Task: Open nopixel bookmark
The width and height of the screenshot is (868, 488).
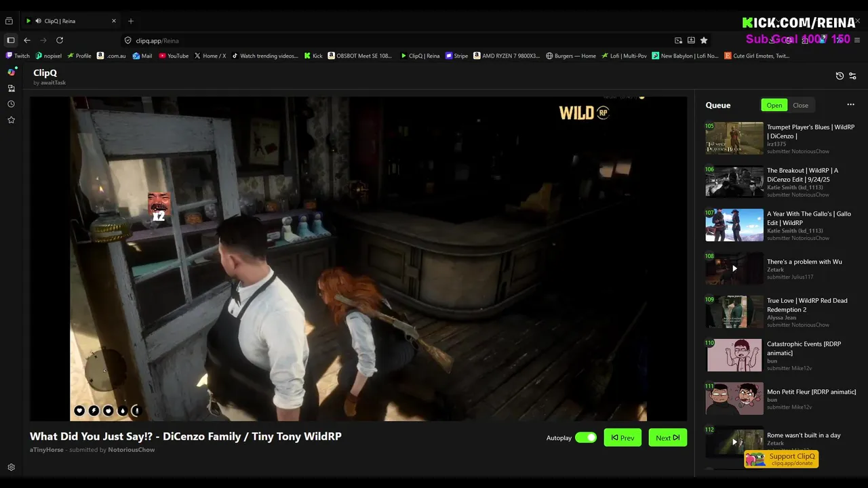Action: [x=49, y=56]
